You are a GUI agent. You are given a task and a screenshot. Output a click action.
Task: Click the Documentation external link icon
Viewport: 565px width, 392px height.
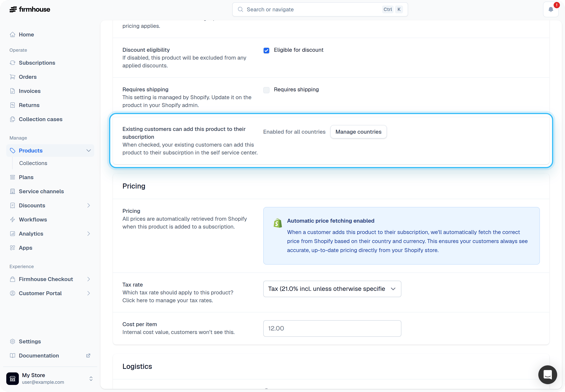pyautogui.click(x=88, y=356)
